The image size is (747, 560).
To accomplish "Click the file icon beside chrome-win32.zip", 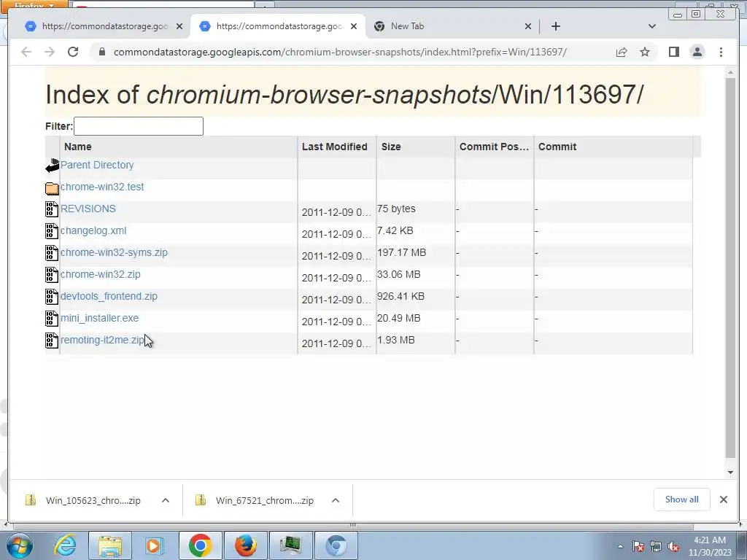I will (x=52, y=275).
